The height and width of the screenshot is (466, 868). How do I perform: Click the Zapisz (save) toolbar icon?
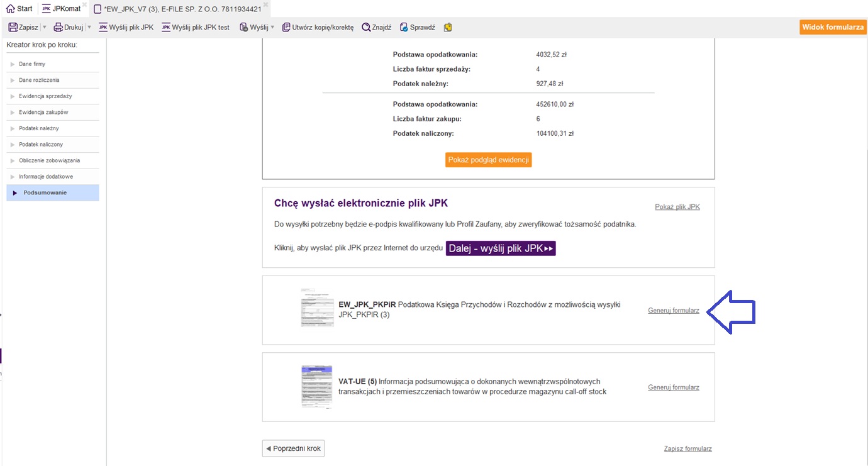tap(13, 28)
